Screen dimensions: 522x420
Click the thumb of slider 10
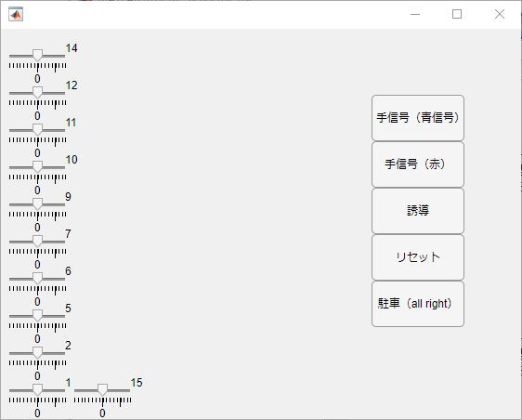(x=38, y=167)
